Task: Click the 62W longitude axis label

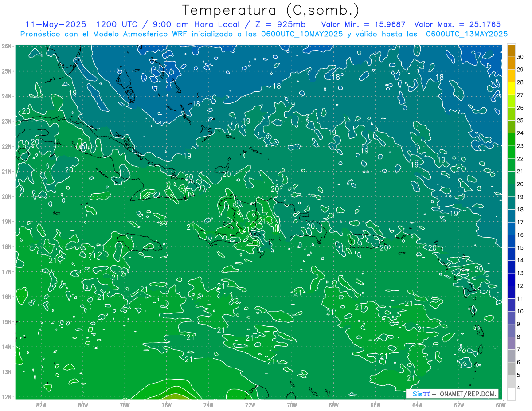Action: point(459,405)
